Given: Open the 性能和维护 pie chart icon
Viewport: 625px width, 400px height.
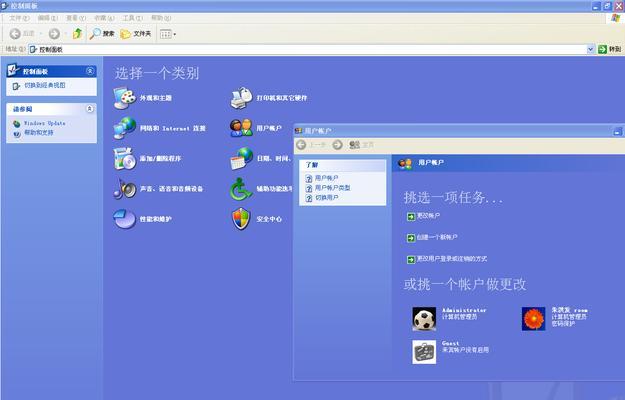Looking at the screenshot, I should pyautogui.click(x=124, y=219).
